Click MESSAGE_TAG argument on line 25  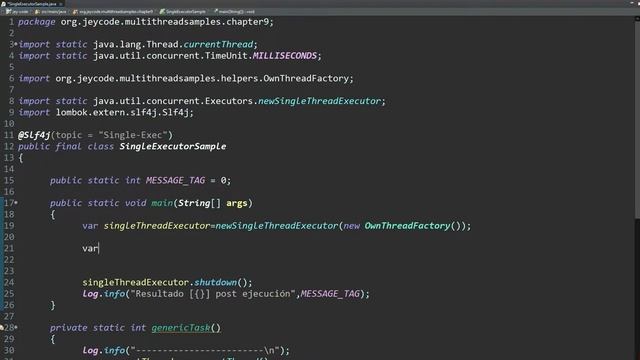pos(330,294)
